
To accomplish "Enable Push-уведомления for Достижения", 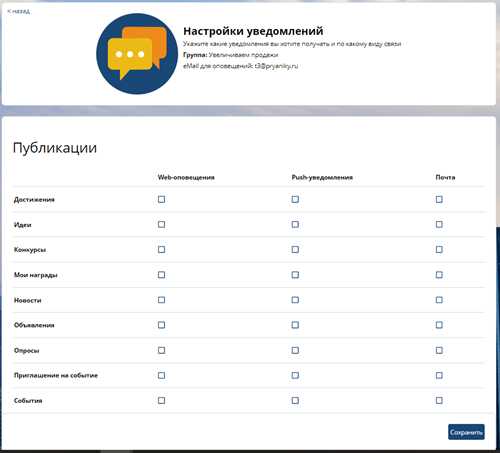I will tap(295, 199).
